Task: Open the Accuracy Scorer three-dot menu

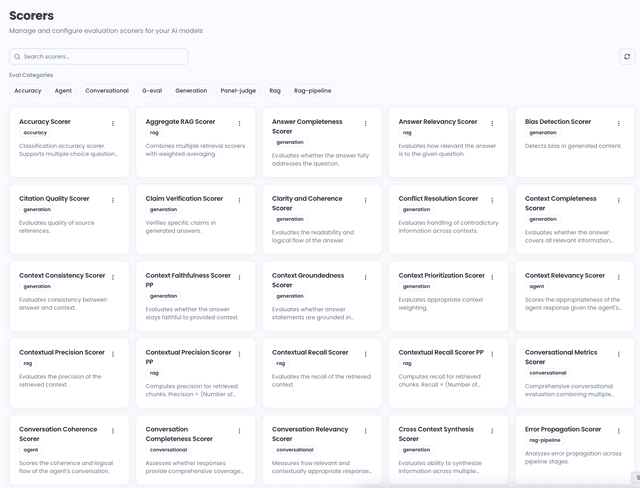Action: click(113, 124)
